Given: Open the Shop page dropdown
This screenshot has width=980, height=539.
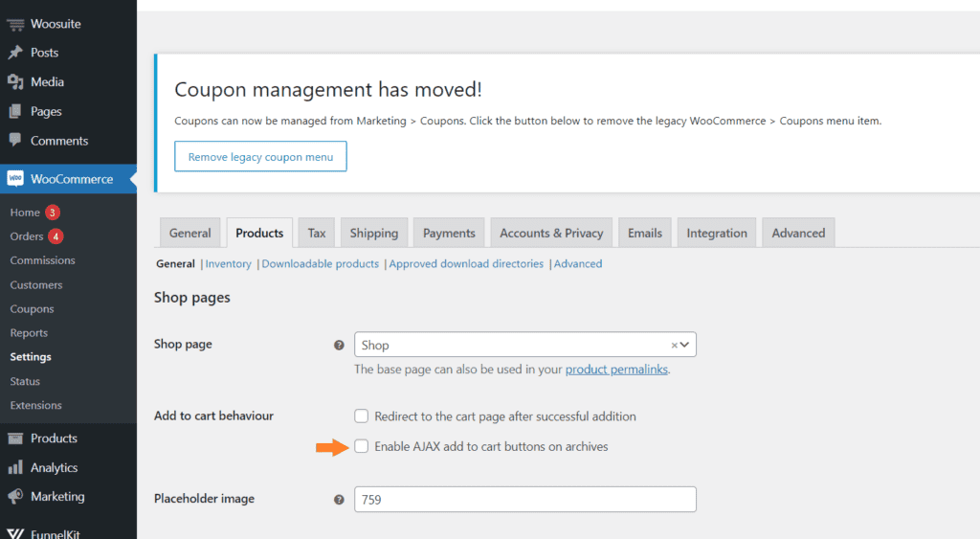Looking at the screenshot, I should point(525,345).
